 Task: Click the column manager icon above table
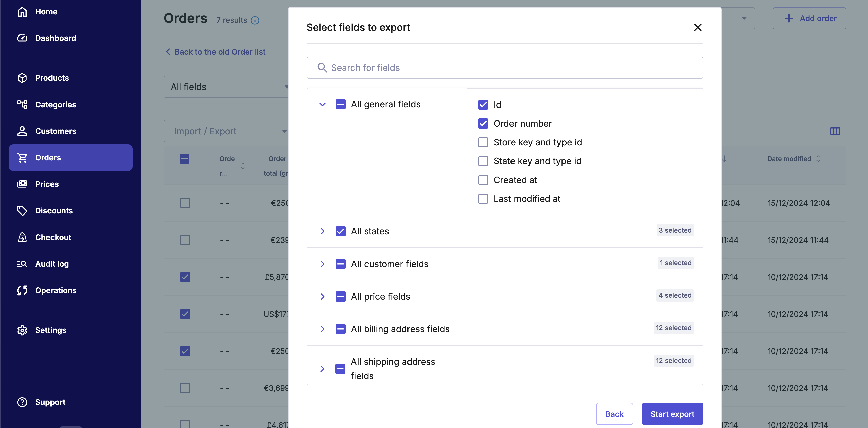(x=835, y=131)
